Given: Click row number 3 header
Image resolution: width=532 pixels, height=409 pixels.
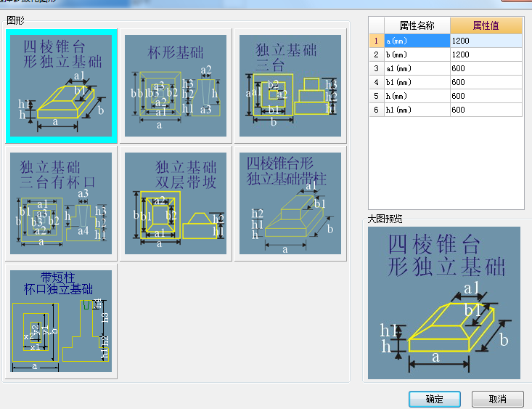Looking at the screenshot, I should (x=377, y=68).
